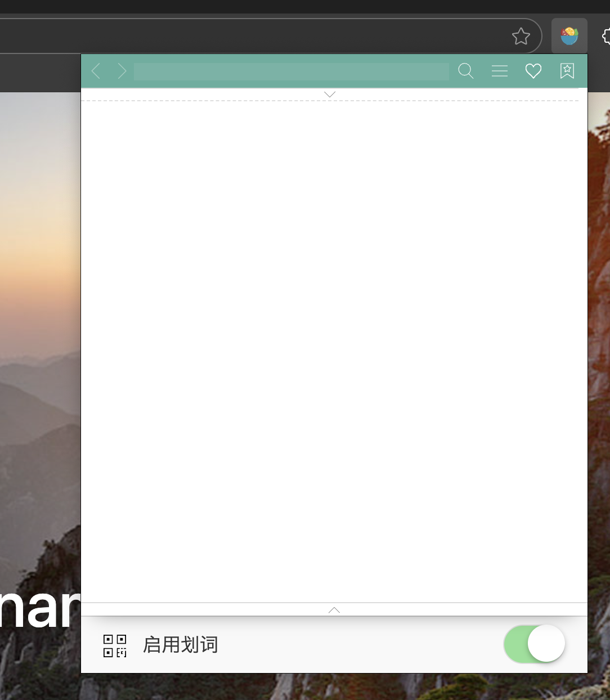Click the dashed divider under the chevron
This screenshot has height=700, width=610.
(225, 101)
